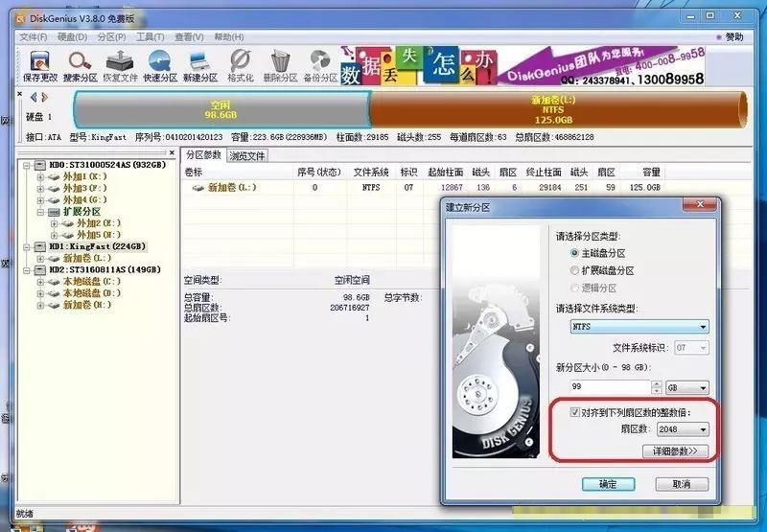
Task: Click the Delete Partition (删除分区) icon
Action: click(x=280, y=66)
